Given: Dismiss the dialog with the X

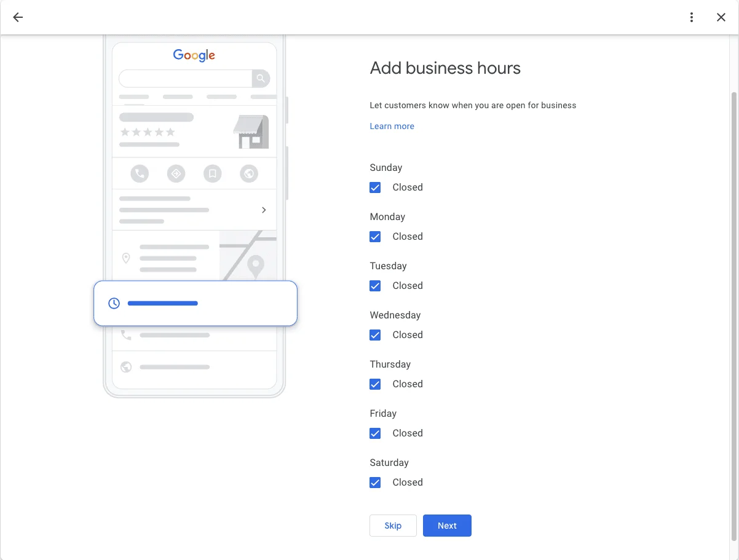Looking at the screenshot, I should coord(721,17).
